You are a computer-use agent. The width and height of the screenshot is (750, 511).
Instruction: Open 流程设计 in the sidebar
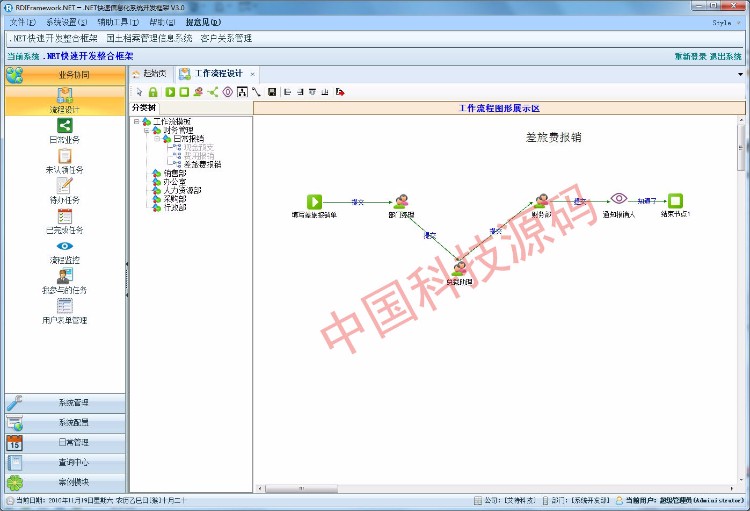(65, 100)
